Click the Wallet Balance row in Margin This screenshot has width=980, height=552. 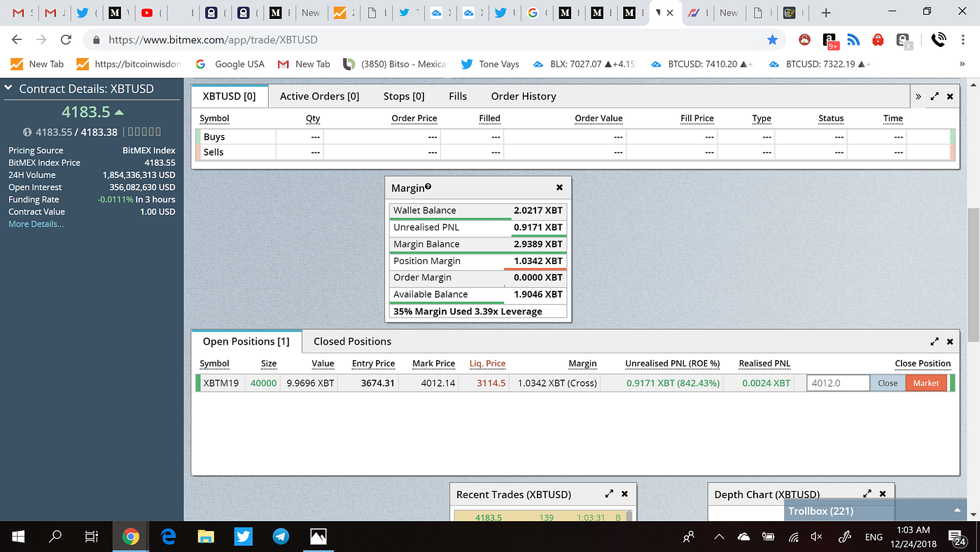pos(478,210)
